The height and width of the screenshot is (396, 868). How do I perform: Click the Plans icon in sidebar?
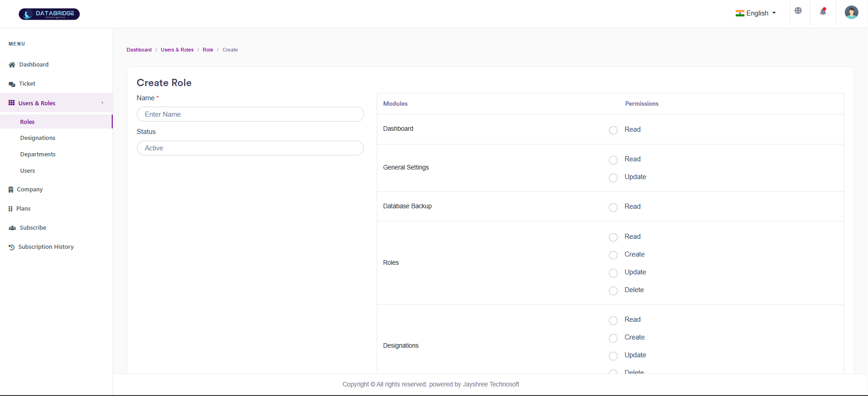point(10,209)
